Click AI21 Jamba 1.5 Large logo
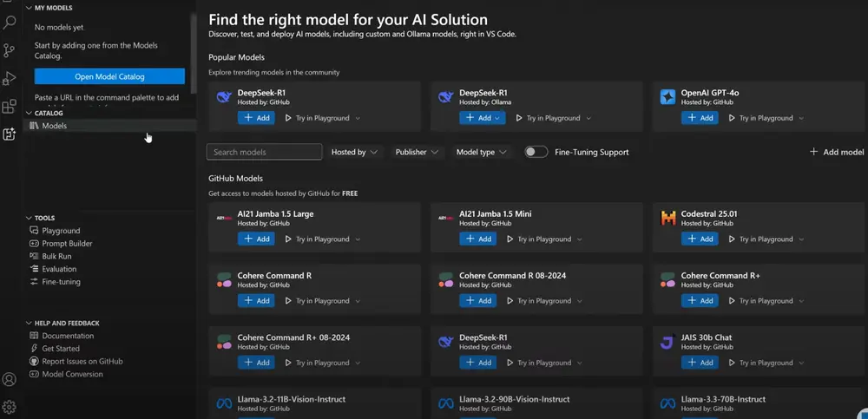 click(x=224, y=218)
